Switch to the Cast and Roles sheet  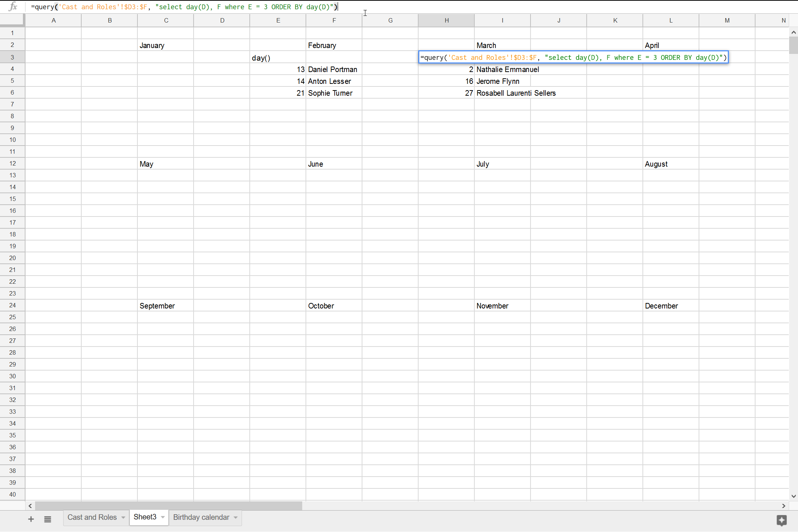click(92, 518)
